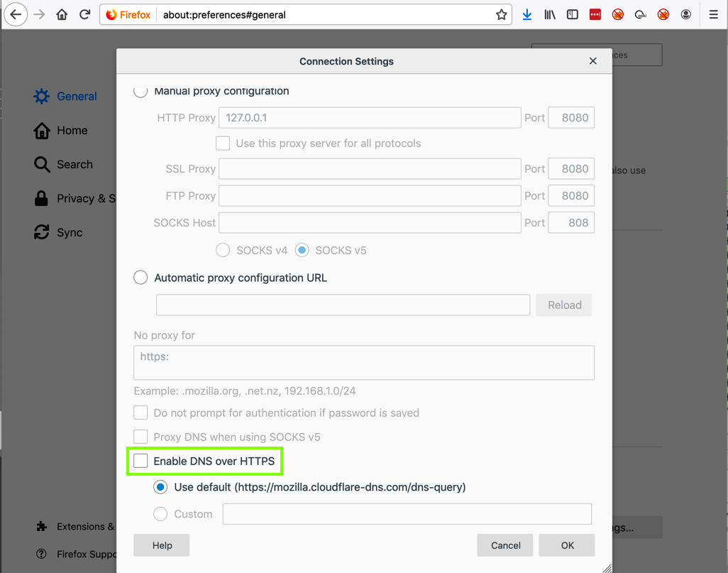
Task: Select Manual proxy configuration radio button
Action: coord(141,91)
